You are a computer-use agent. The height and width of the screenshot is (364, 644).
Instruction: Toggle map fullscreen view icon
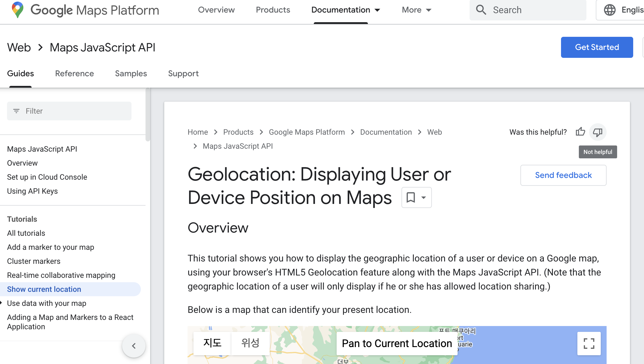click(x=589, y=344)
